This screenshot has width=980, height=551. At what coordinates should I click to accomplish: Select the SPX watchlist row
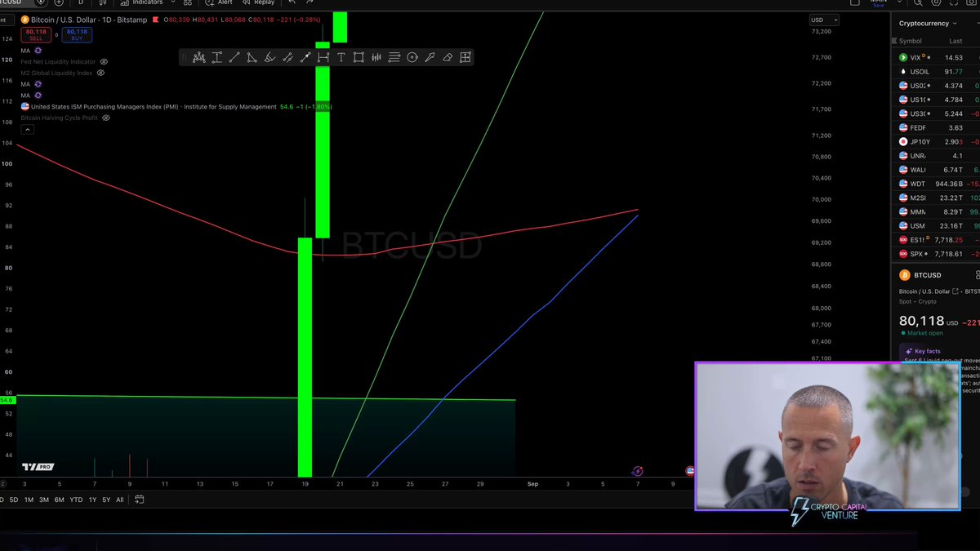936,254
